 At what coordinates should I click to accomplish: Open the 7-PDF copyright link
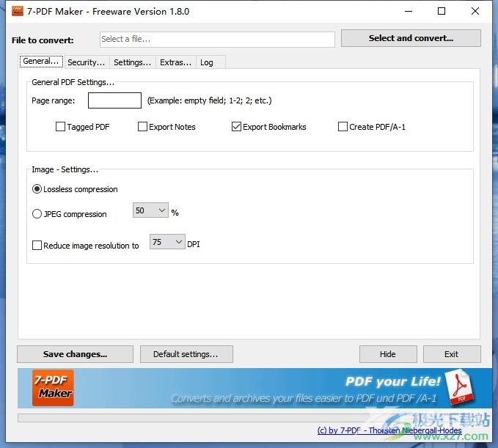tap(389, 430)
